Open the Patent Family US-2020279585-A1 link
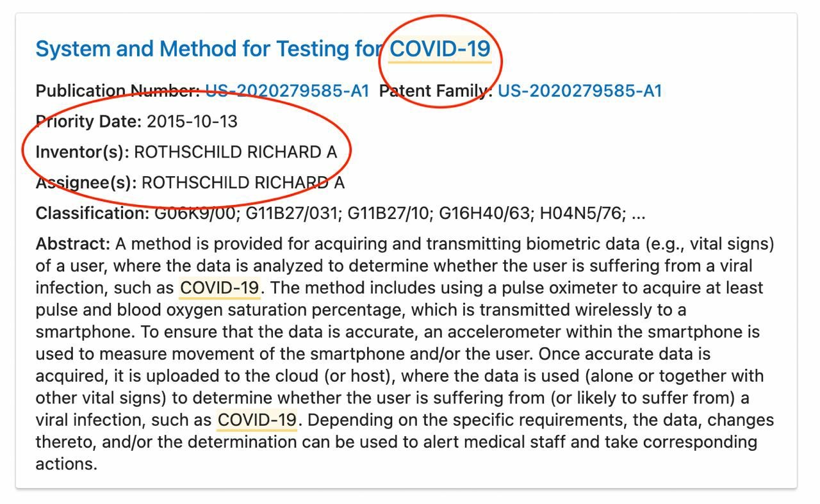Image resolution: width=820 pixels, height=504 pixels. pos(579,91)
